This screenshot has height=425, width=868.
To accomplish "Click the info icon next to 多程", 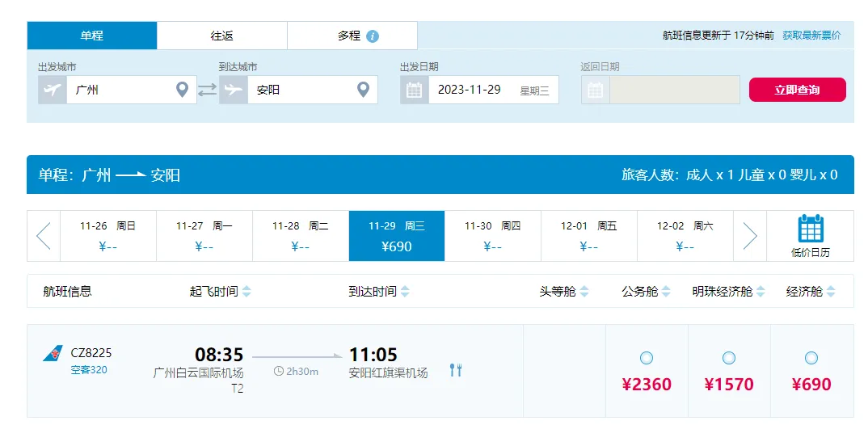I will (x=373, y=36).
